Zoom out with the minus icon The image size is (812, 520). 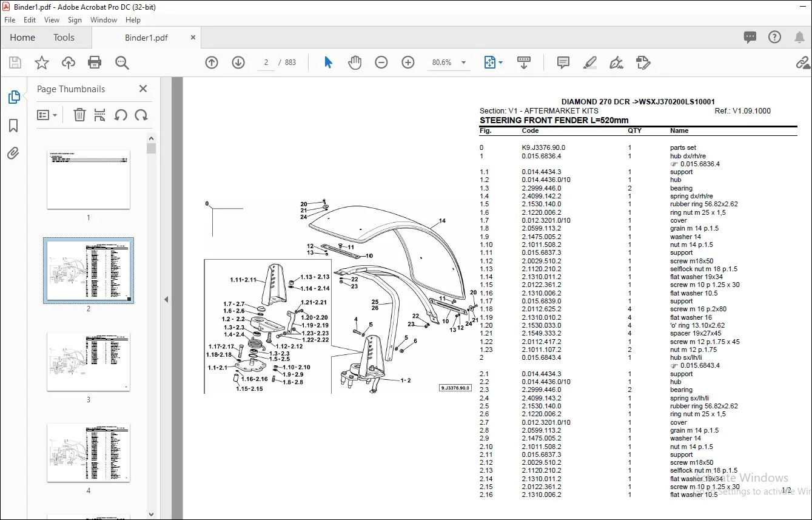coord(381,62)
